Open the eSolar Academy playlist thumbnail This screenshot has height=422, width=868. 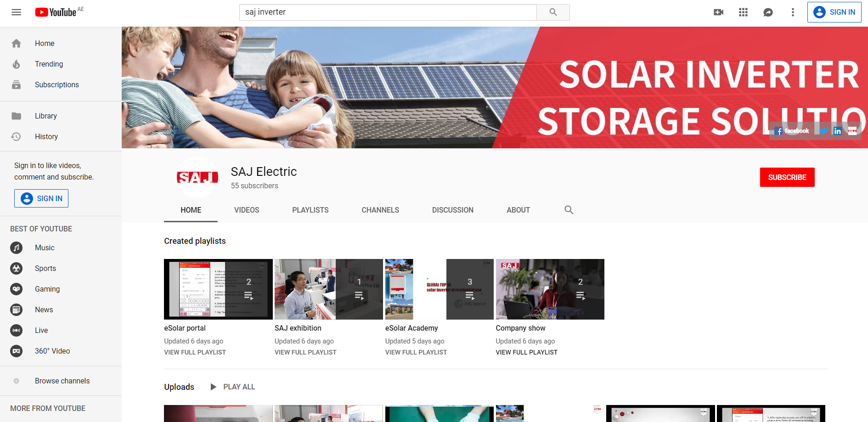[x=440, y=289]
